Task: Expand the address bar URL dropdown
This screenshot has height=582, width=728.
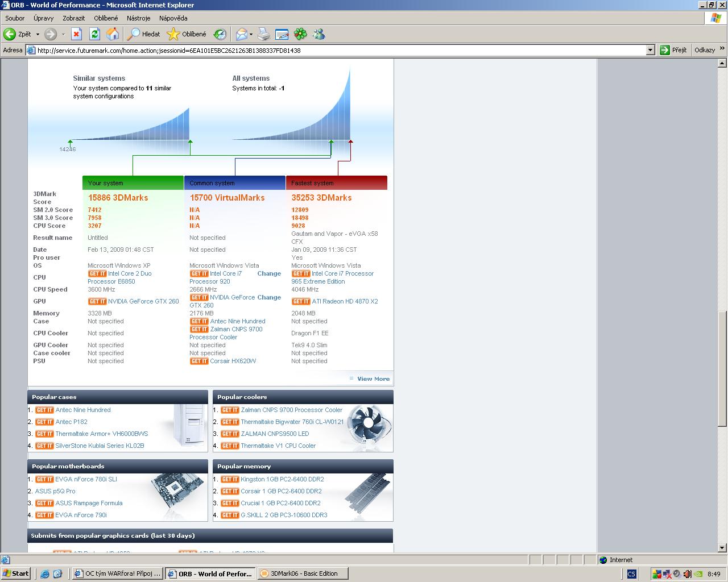Action: click(651, 50)
